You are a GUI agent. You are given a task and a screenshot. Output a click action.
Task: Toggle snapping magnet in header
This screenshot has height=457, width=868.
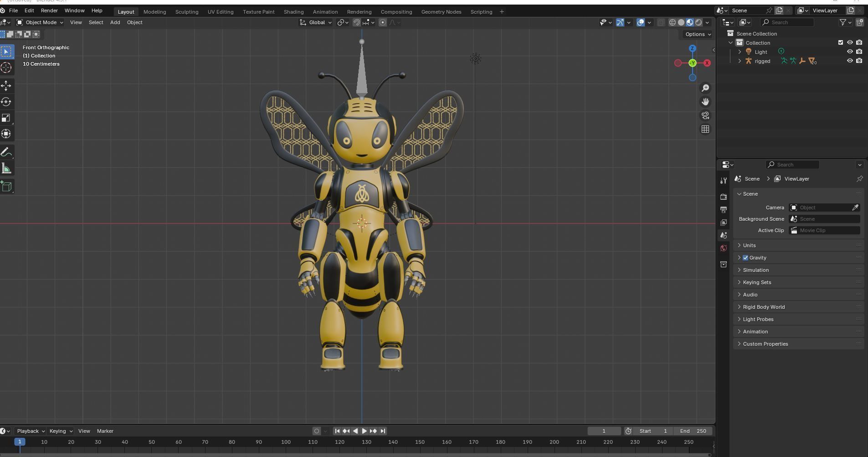[357, 22]
